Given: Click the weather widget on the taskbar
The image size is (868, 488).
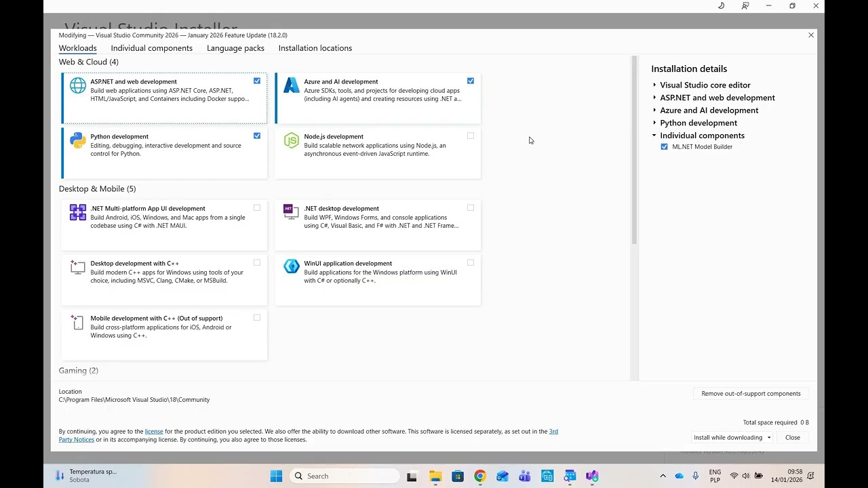Looking at the screenshot, I should pyautogui.click(x=87, y=476).
